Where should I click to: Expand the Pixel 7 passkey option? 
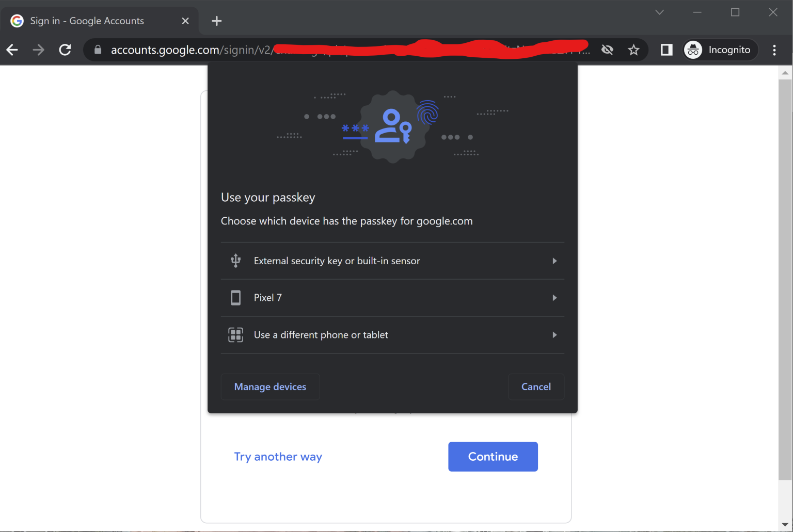click(554, 297)
